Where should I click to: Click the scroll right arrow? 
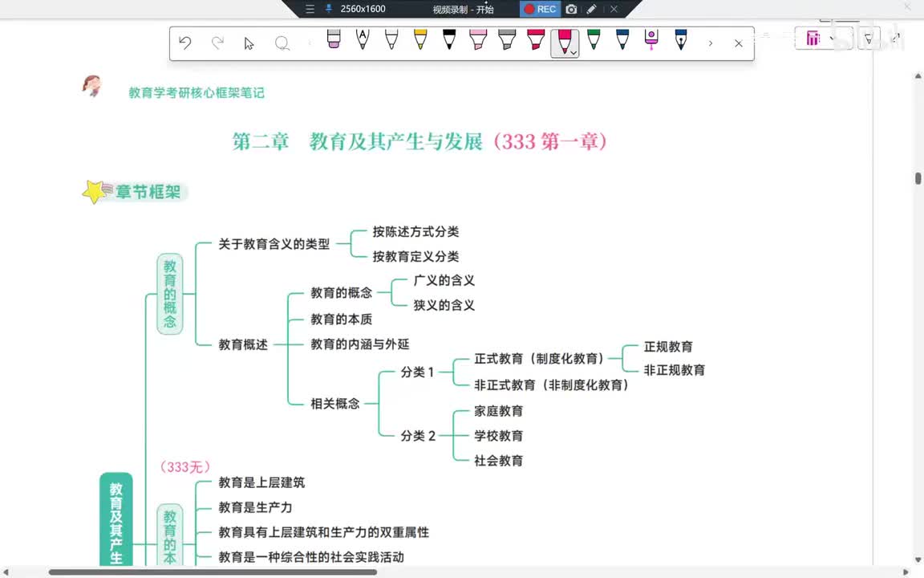coord(906,572)
